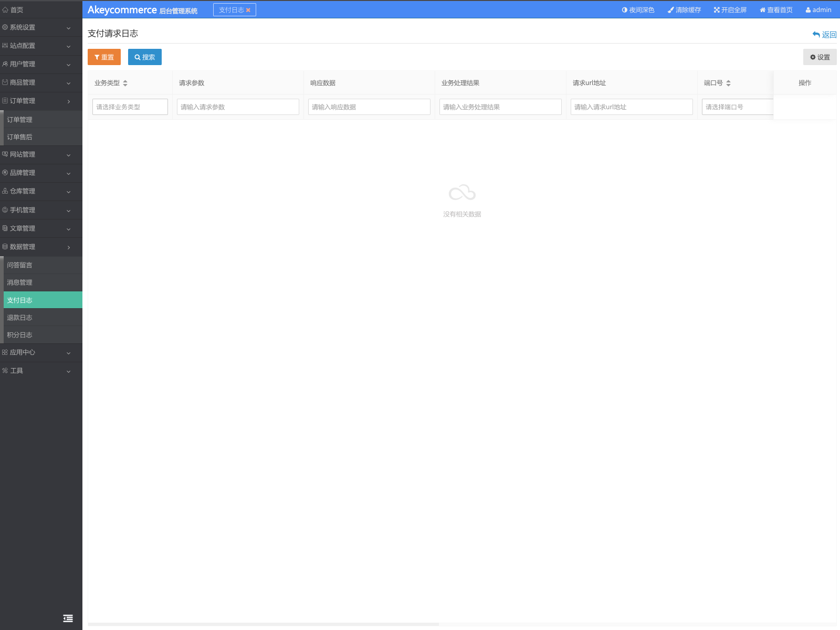Collapse the 数据管理 group chevron

[68, 247]
